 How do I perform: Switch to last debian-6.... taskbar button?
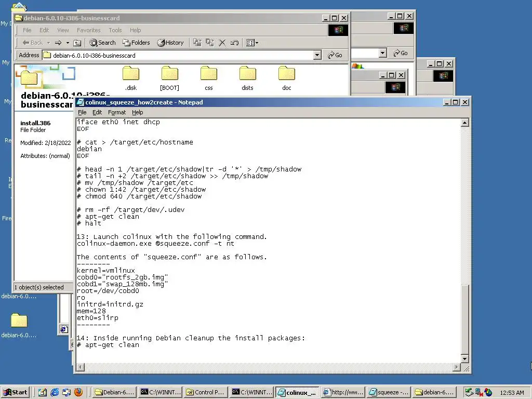coord(435,392)
